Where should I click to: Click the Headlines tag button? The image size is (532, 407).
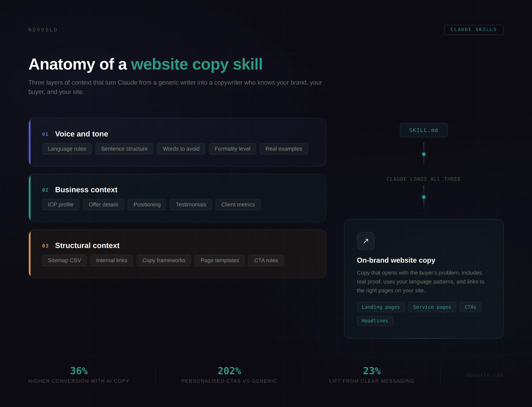click(x=375, y=320)
